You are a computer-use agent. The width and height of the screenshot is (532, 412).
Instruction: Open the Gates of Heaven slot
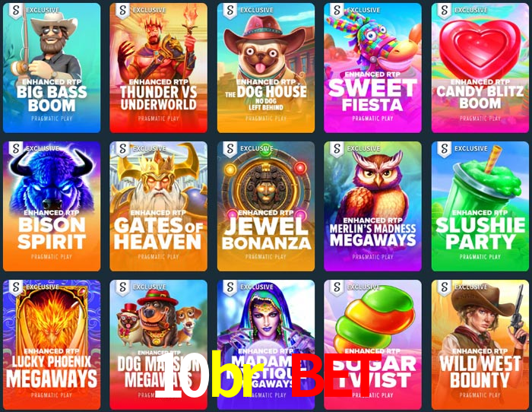[x=158, y=206]
